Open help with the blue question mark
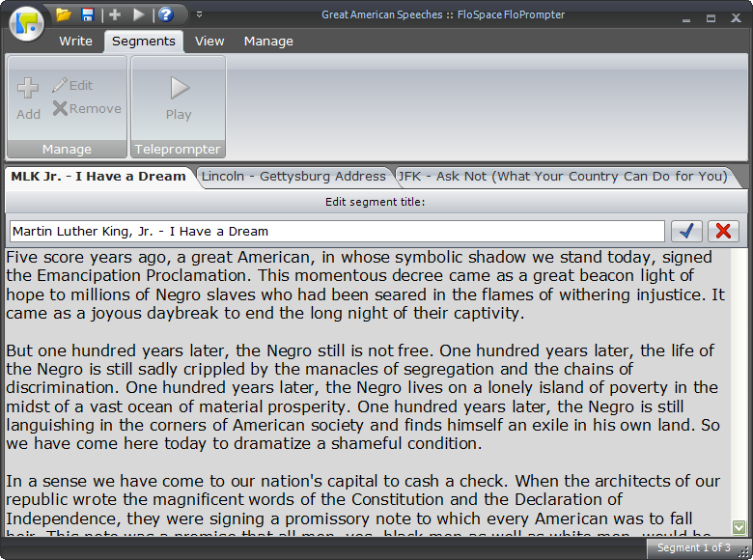This screenshot has width=753, height=560. [166, 14]
